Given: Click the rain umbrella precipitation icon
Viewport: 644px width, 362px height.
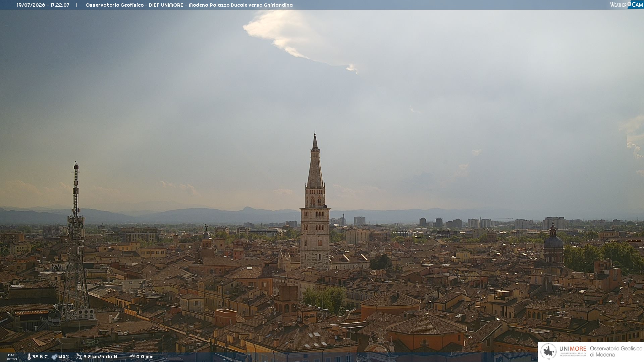Looking at the screenshot, I should pyautogui.click(x=132, y=357).
